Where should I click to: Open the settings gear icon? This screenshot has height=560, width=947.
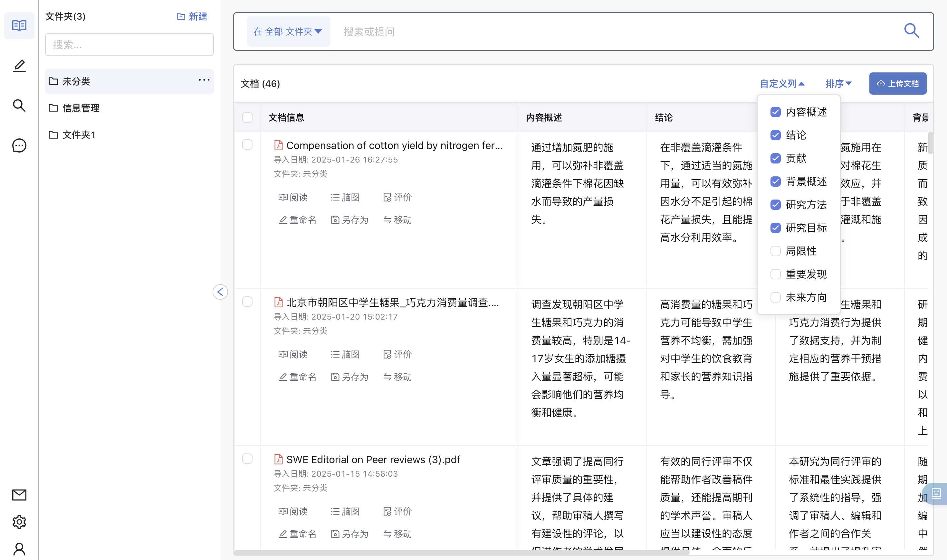(19, 522)
